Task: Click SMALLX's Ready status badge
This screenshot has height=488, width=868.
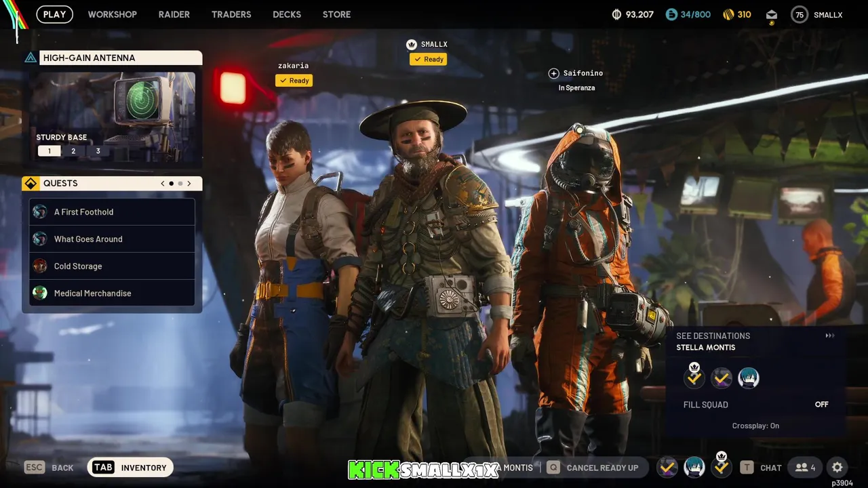Action: (428, 59)
